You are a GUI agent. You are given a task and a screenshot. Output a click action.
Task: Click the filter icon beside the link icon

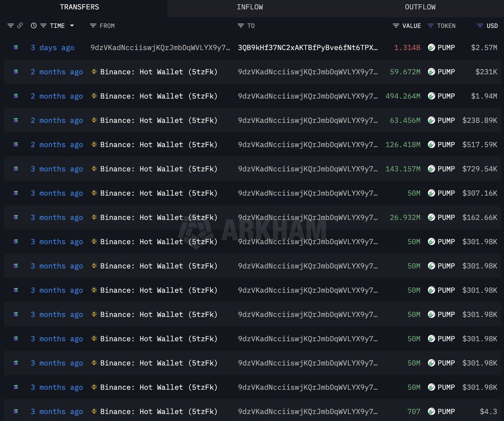[x=10, y=26]
